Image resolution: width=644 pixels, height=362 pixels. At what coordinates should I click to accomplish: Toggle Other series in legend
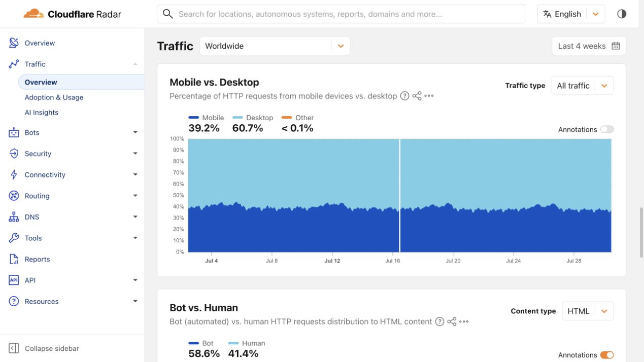[x=298, y=118]
